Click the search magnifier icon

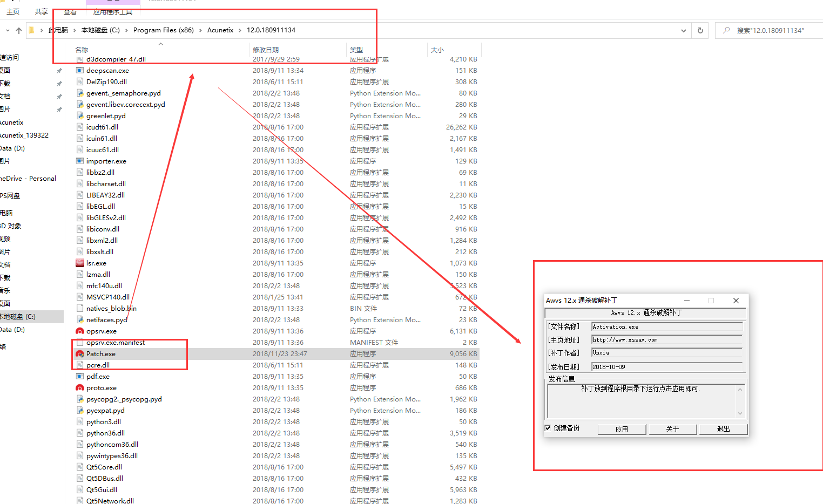(x=726, y=30)
